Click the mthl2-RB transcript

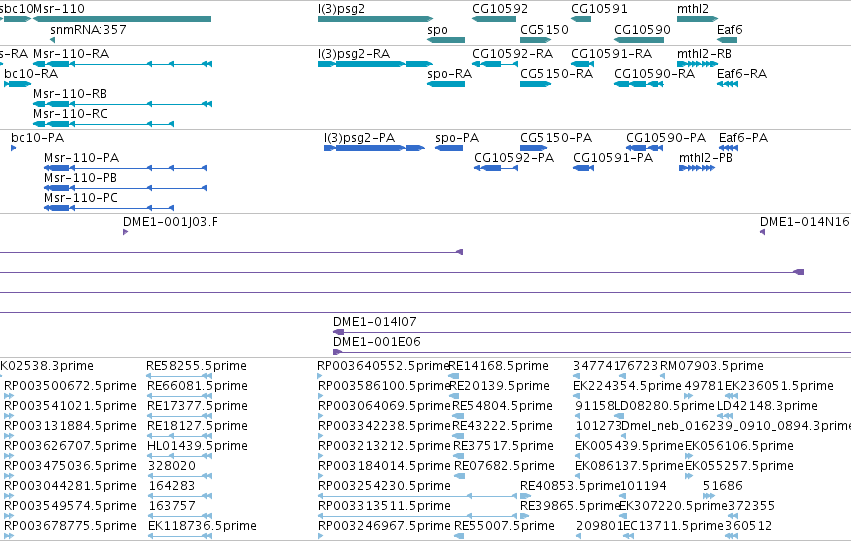coord(697,64)
